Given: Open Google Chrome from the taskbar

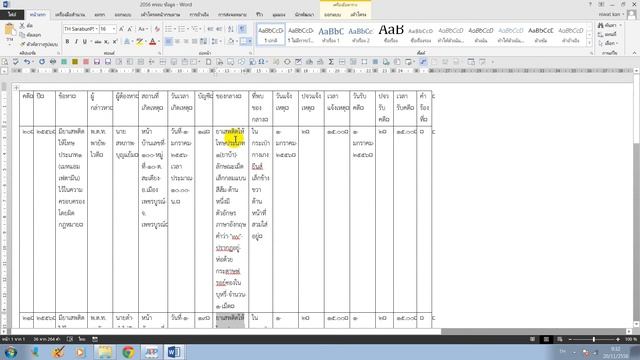Looking at the screenshot, I should pyautogui.click(x=128, y=352).
